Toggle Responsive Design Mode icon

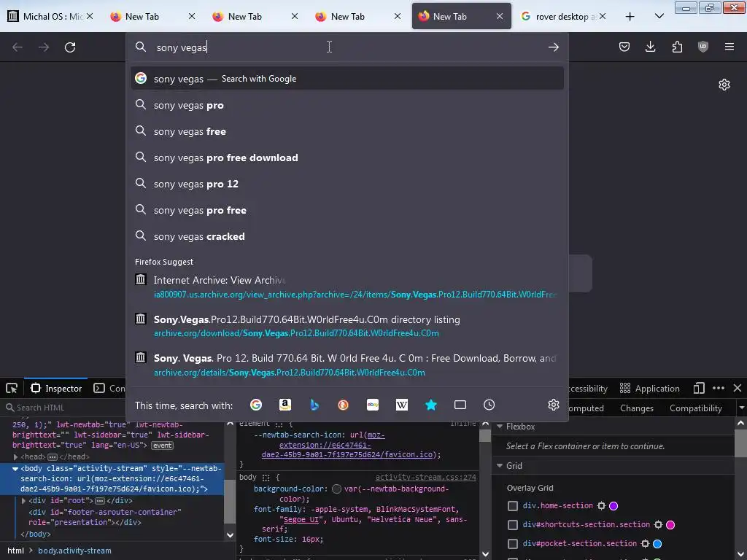click(x=698, y=388)
